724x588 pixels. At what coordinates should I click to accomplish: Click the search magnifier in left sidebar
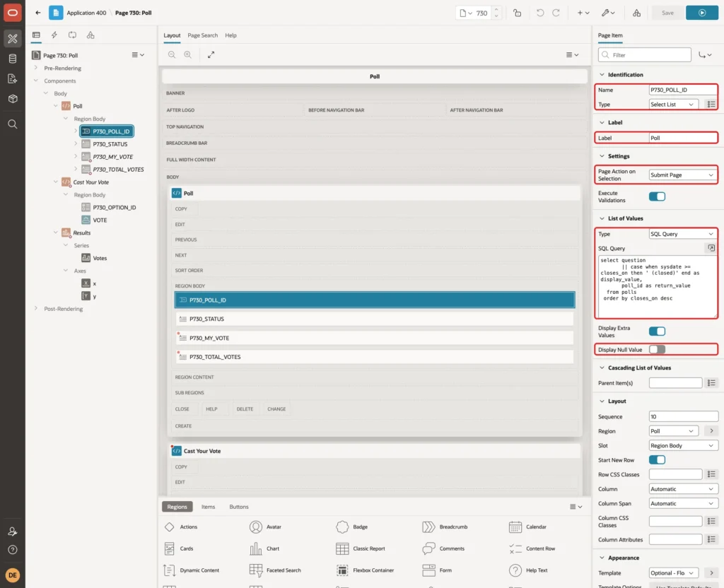pyautogui.click(x=13, y=124)
